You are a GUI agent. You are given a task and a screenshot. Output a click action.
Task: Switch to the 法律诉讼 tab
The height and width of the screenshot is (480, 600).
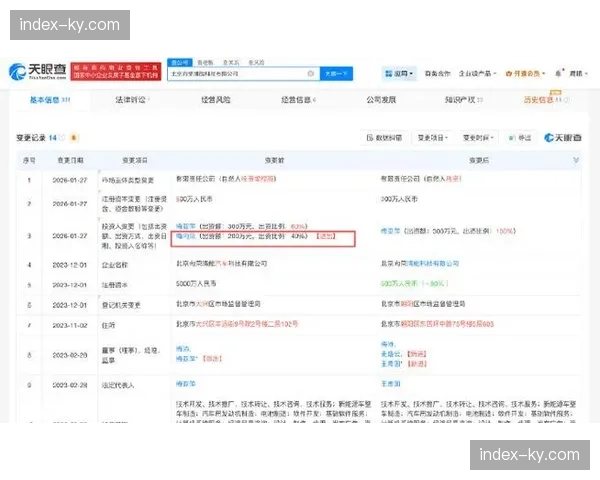[132, 100]
